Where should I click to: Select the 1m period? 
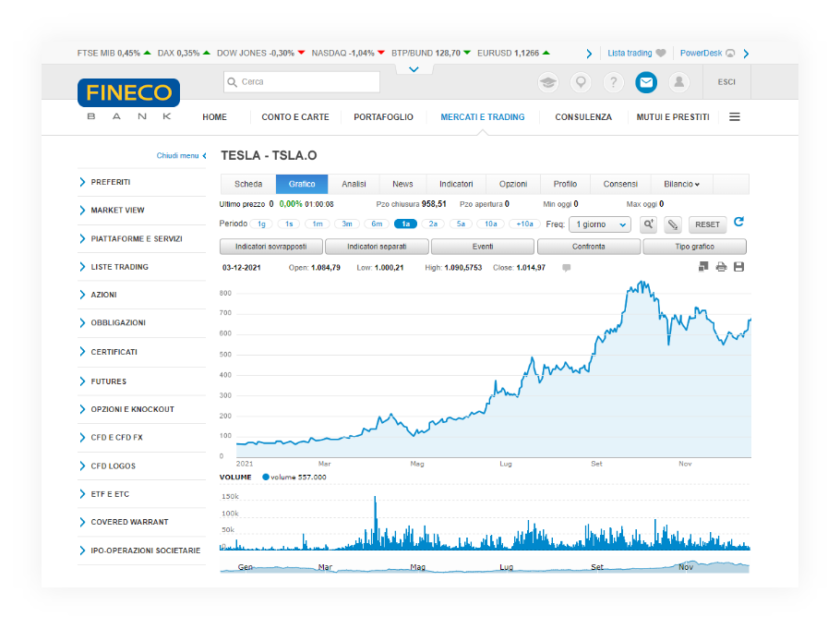pos(318,224)
